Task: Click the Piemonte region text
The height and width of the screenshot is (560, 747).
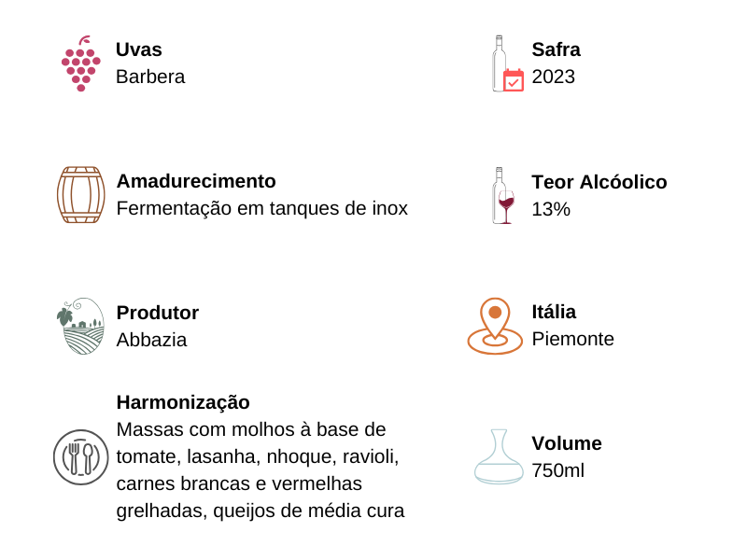Action: tap(572, 339)
